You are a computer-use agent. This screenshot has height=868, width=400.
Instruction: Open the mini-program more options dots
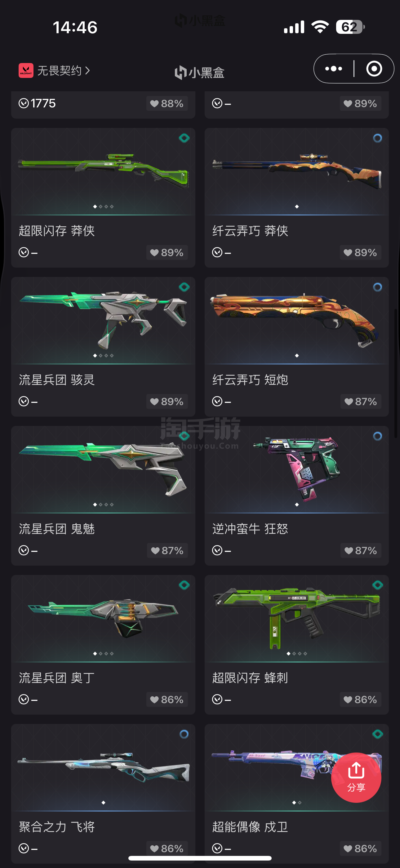click(333, 69)
